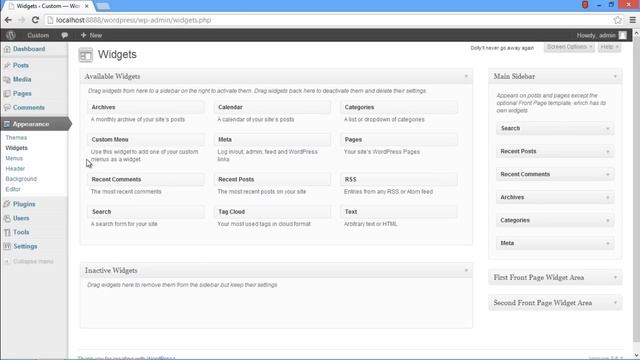This screenshot has width=640, height=360.
Task: Open Plugins in the sidebar menu
Action: coord(24,204)
